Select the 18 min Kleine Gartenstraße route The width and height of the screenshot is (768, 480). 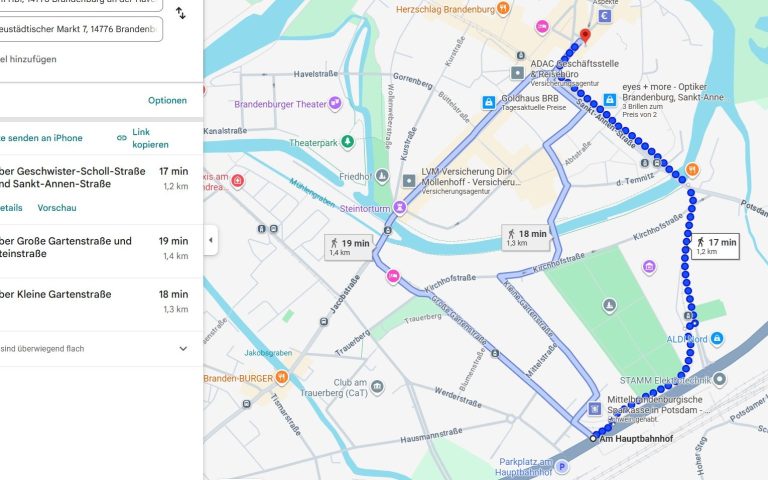pyautogui.click(x=101, y=305)
